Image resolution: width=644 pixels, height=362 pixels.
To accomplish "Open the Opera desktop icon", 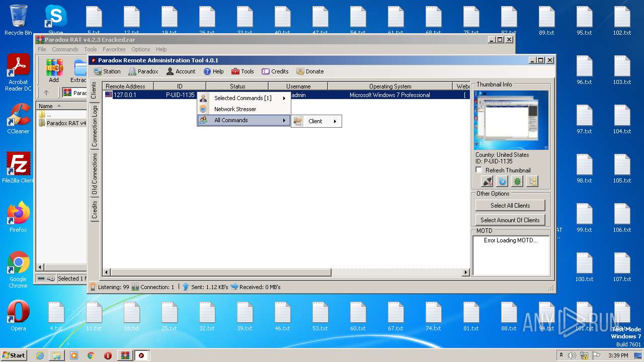I will [18, 316].
